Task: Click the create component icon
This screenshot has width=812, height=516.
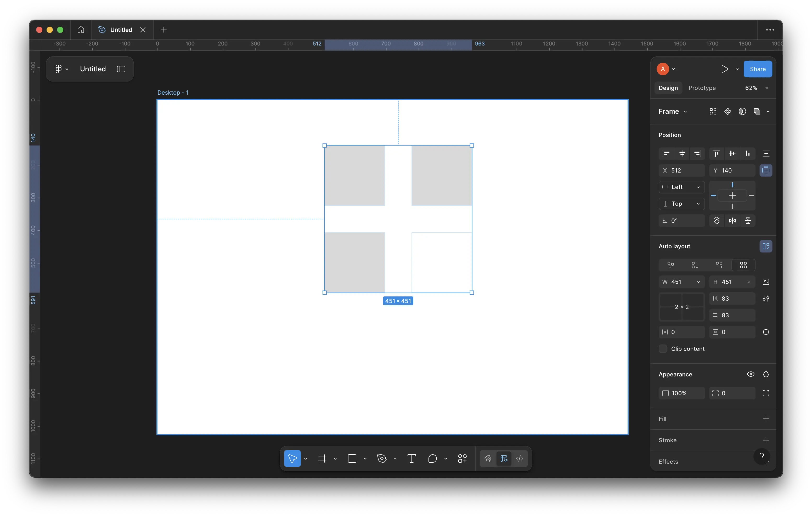Action: [728, 112]
